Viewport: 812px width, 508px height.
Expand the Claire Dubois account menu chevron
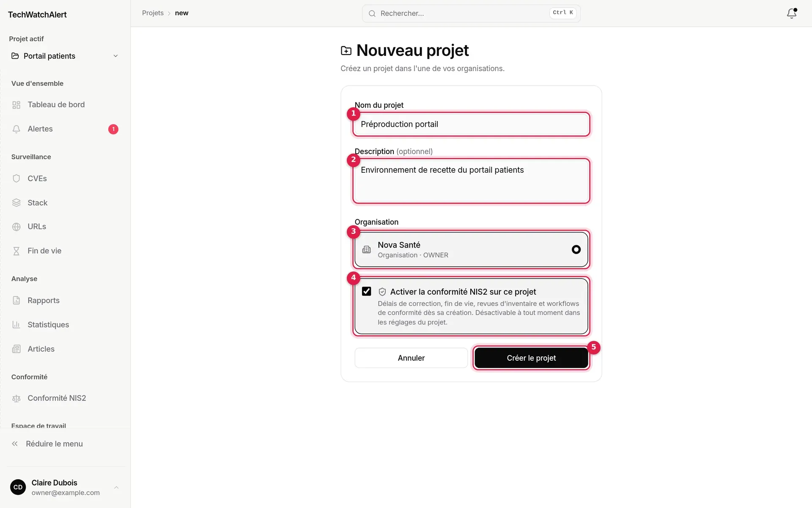116,487
